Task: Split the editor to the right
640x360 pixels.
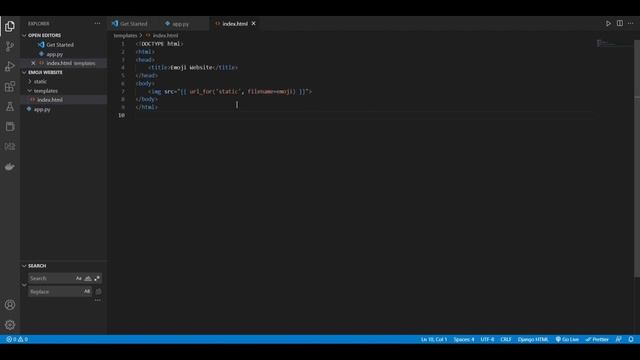Action: click(x=620, y=24)
